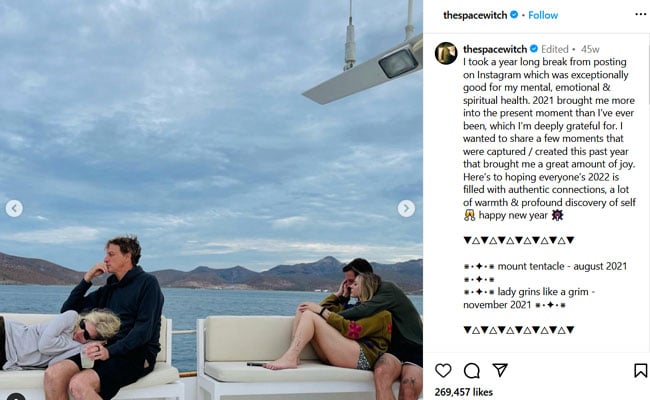Click tagged people icon on photo corner

pyautogui.click(x=15, y=397)
